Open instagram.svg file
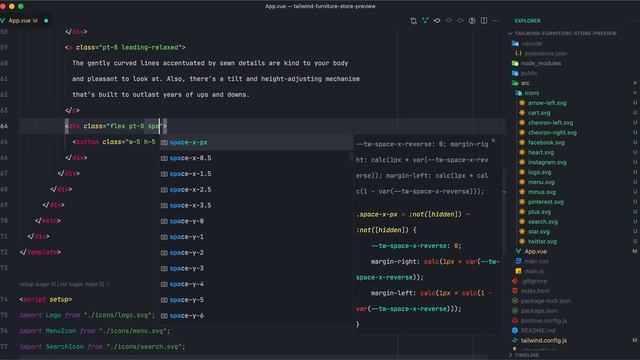Image resolution: width=640 pixels, height=360 pixels. [x=547, y=162]
